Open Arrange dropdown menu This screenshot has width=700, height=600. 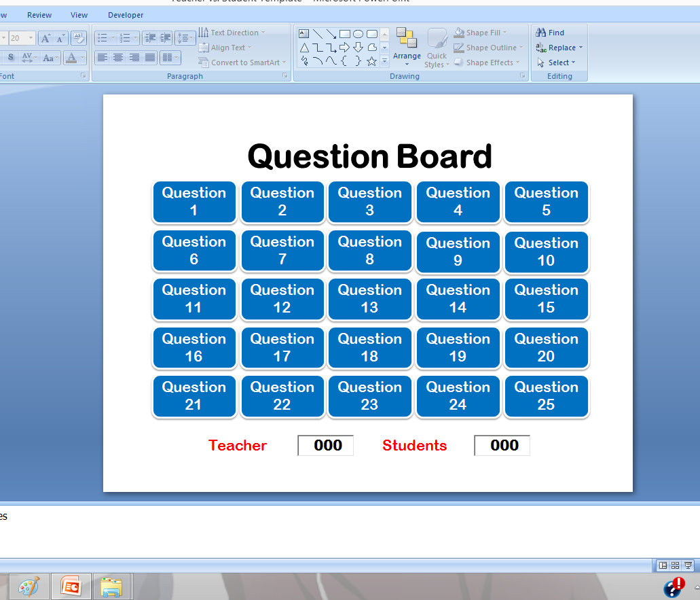pos(407,49)
